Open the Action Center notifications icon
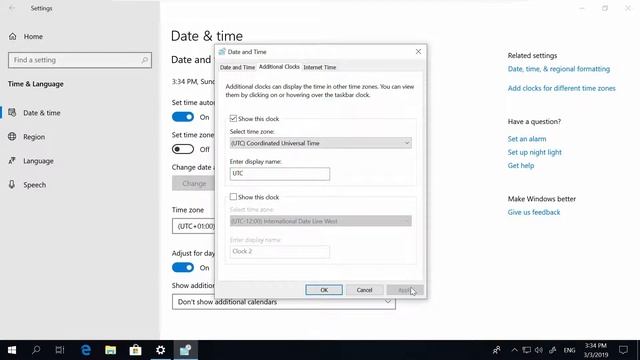The width and height of the screenshot is (640, 360). click(x=623, y=350)
